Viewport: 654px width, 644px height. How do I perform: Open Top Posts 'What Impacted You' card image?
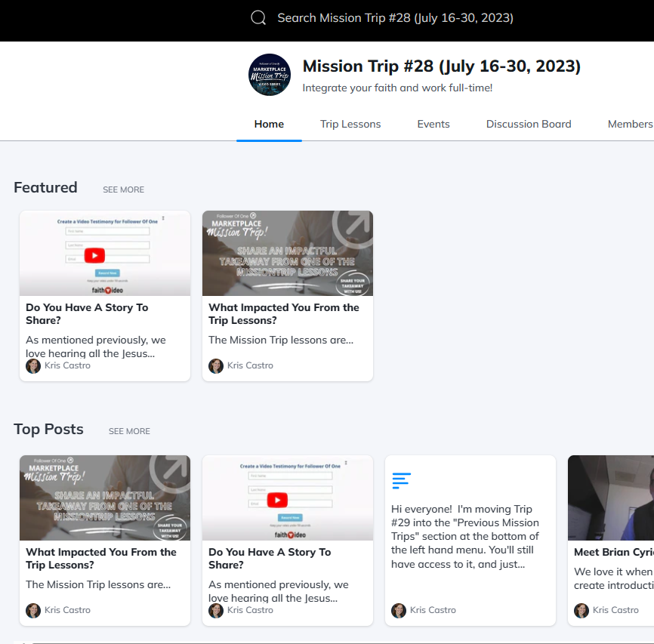click(105, 498)
